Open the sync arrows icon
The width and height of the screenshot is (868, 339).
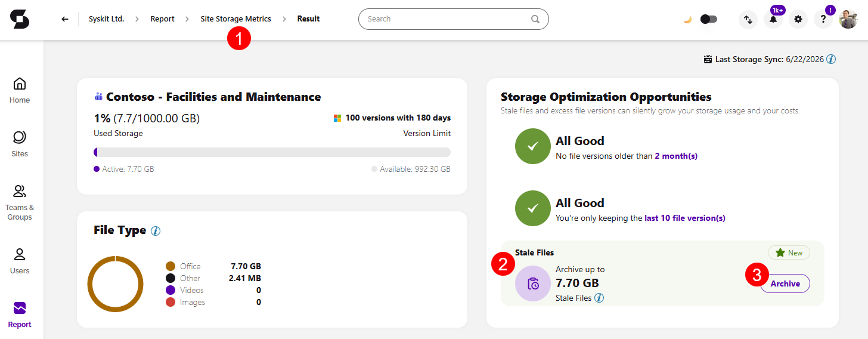(748, 19)
